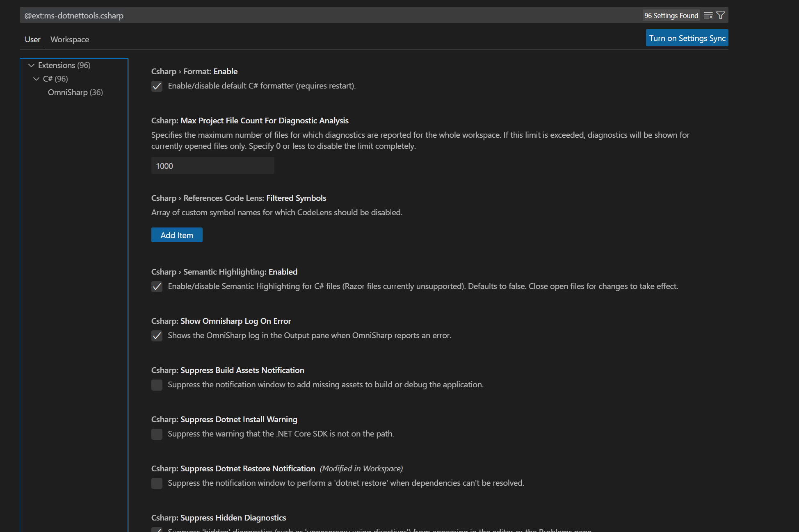Select OmniSharp in the settings tree
The image size is (799, 532).
point(75,92)
